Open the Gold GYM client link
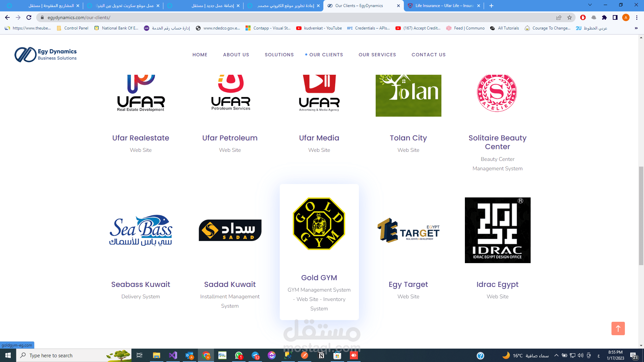The height and width of the screenshot is (362, 644). click(x=319, y=278)
